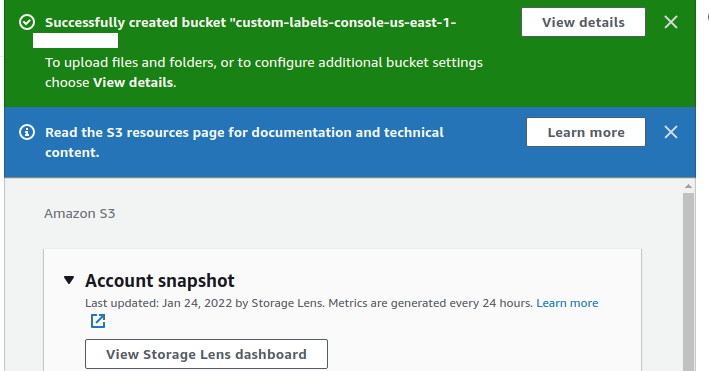The image size is (709, 371).
Task: Click the vertical scrollbar thumb
Action: 688,281
